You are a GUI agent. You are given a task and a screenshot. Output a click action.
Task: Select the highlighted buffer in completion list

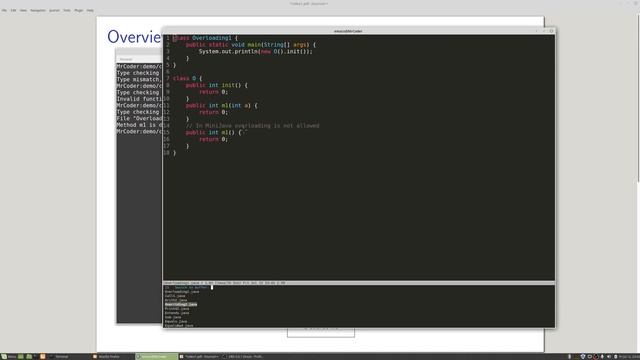181,304
